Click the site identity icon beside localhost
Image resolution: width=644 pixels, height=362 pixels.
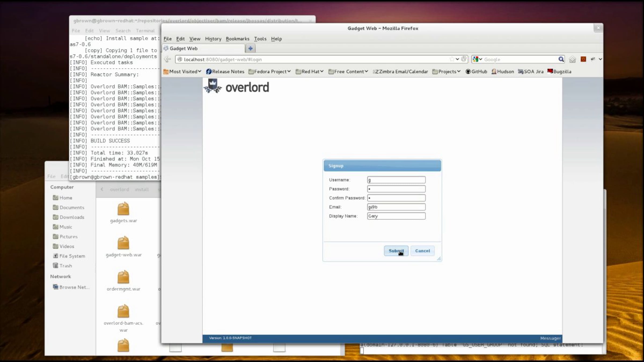click(180, 59)
